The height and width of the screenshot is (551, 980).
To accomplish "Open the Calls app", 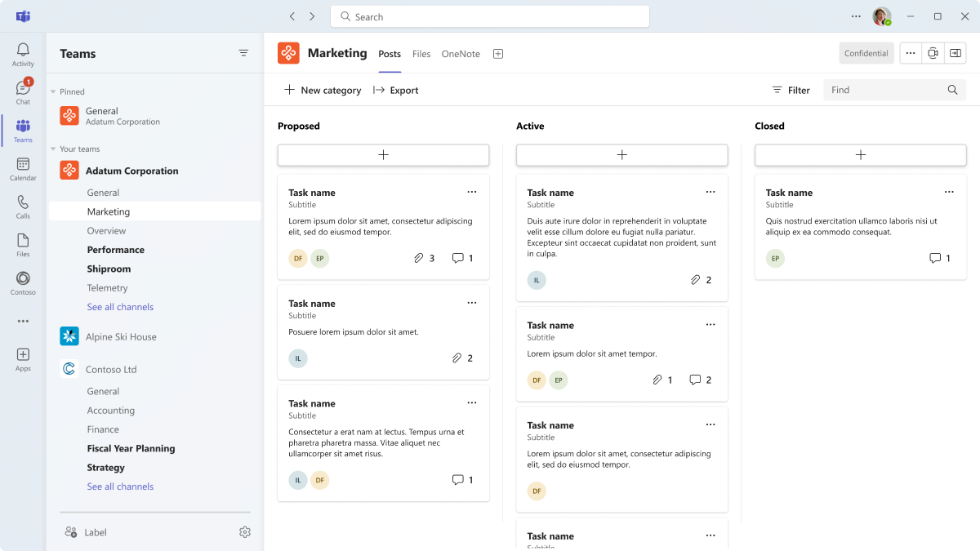I will coord(23,207).
